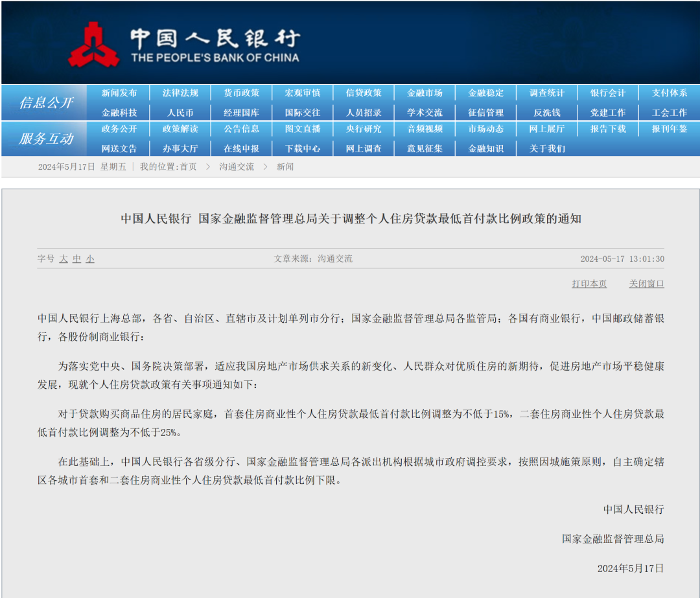The image size is (700, 598).
Task: Visit 网上展厅 from the menu
Action: [547, 129]
